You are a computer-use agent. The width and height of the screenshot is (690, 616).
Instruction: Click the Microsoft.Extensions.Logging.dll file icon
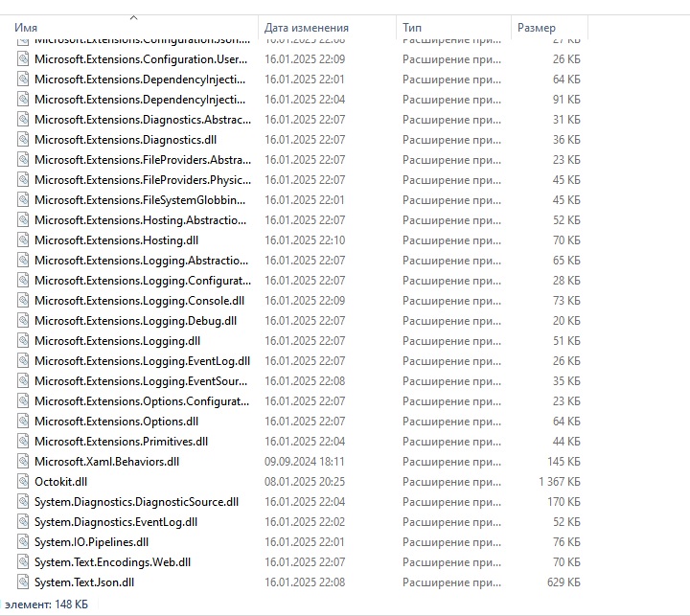tap(23, 340)
